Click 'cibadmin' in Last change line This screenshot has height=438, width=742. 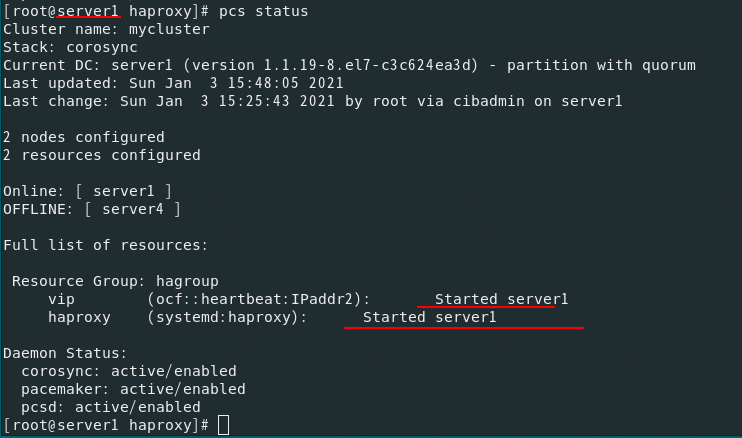pos(489,101)
